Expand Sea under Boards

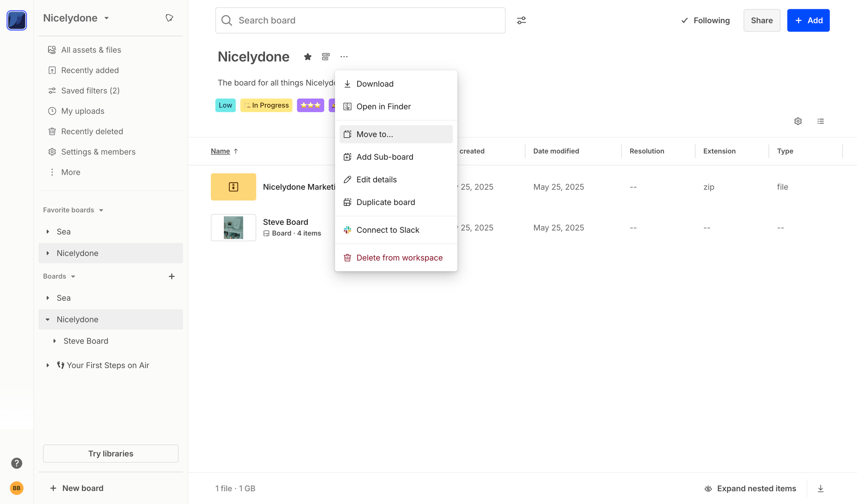48,298
